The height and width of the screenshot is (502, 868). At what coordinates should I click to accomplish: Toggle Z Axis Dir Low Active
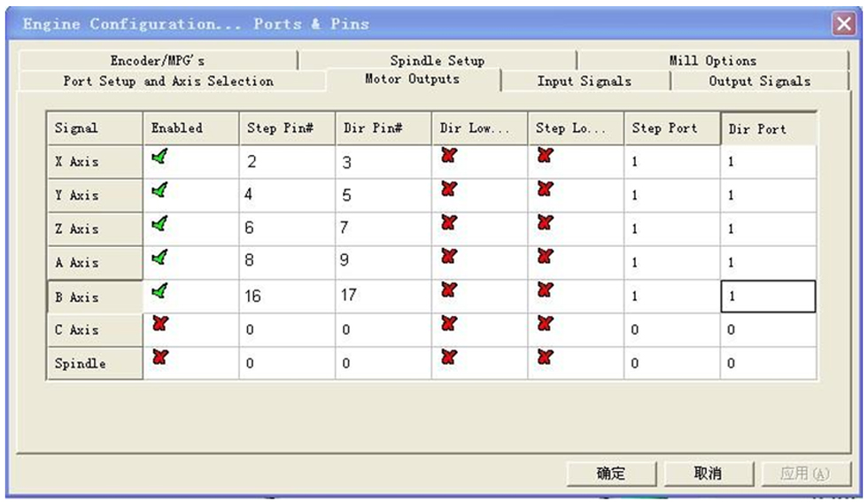(448, 223)
